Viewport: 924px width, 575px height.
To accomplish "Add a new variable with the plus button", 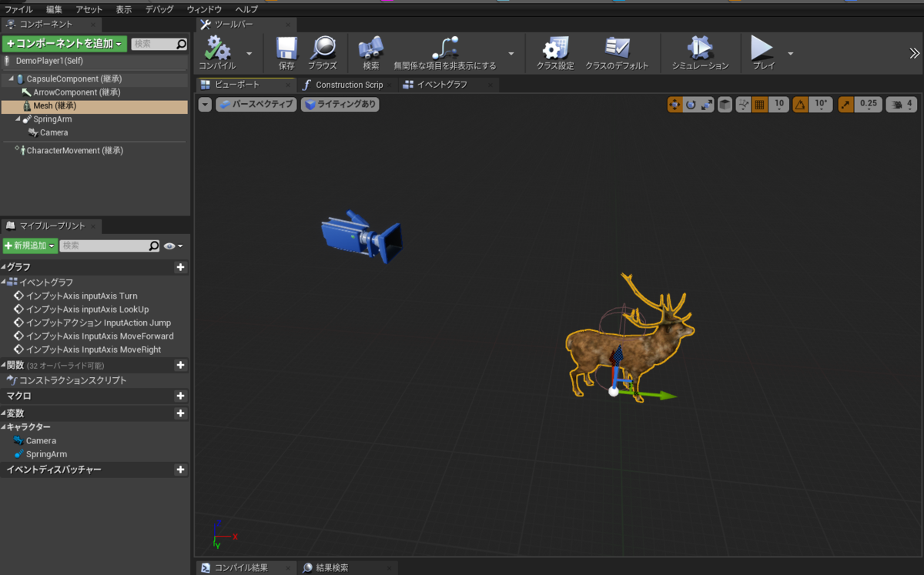I will point(181,413).
